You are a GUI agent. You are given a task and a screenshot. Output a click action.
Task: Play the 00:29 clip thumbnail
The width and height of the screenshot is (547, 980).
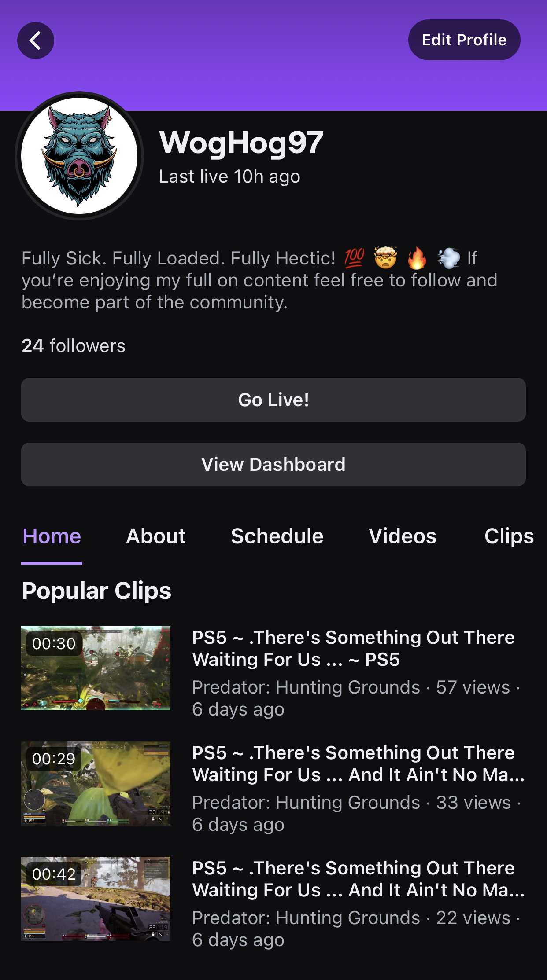click(96, 783)
